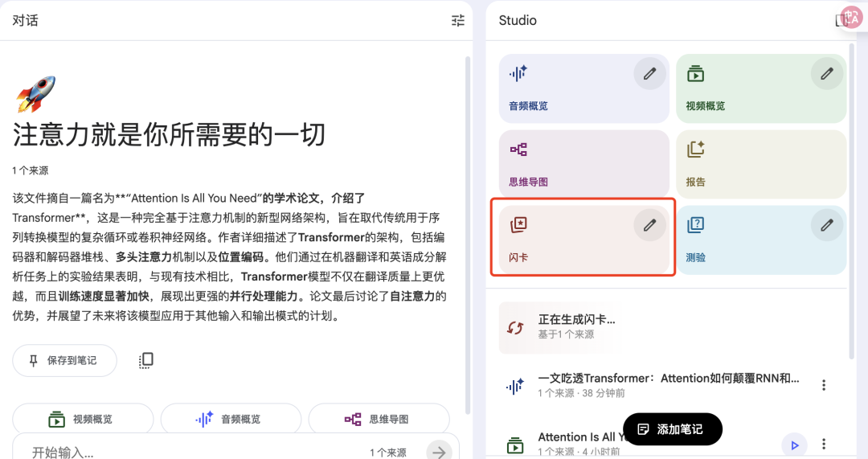The image size is (868, 459).
Task: Open the 测验 card in Studio
Action: pos(761,240)
